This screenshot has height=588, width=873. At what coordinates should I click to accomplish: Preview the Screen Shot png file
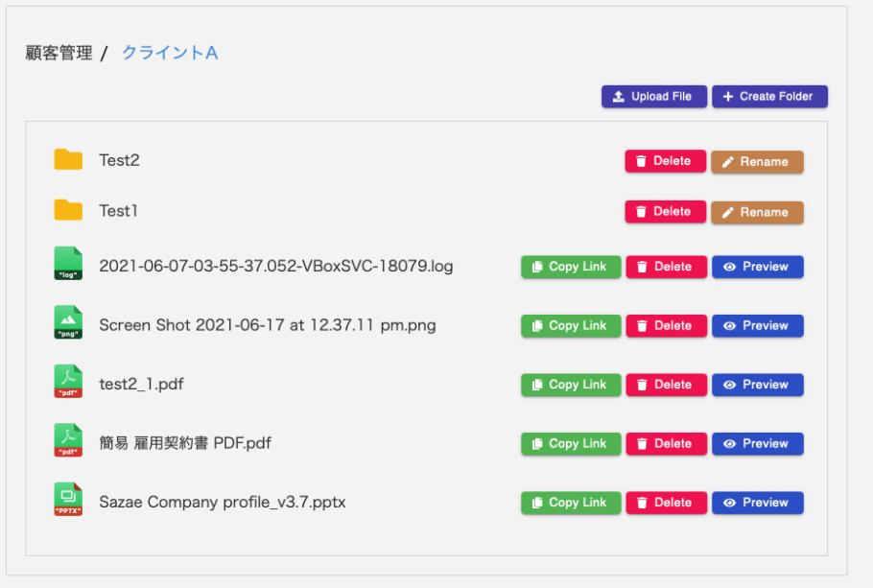click(757, 326)
